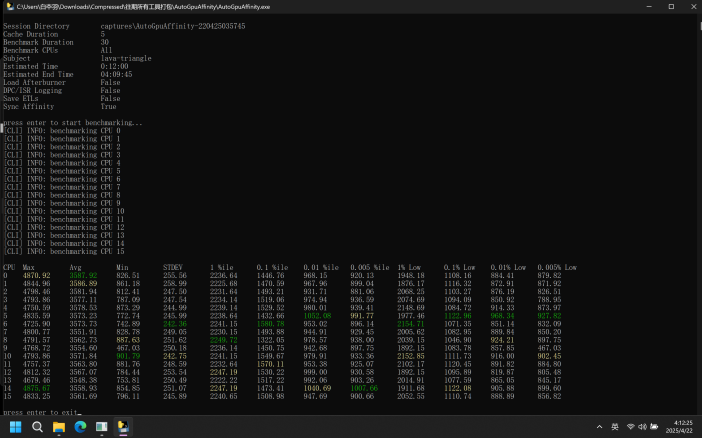The width and height of the screenshot is (702, 438).
Task: Open the input method indicator in tray
Action: [x=615, y=427]
